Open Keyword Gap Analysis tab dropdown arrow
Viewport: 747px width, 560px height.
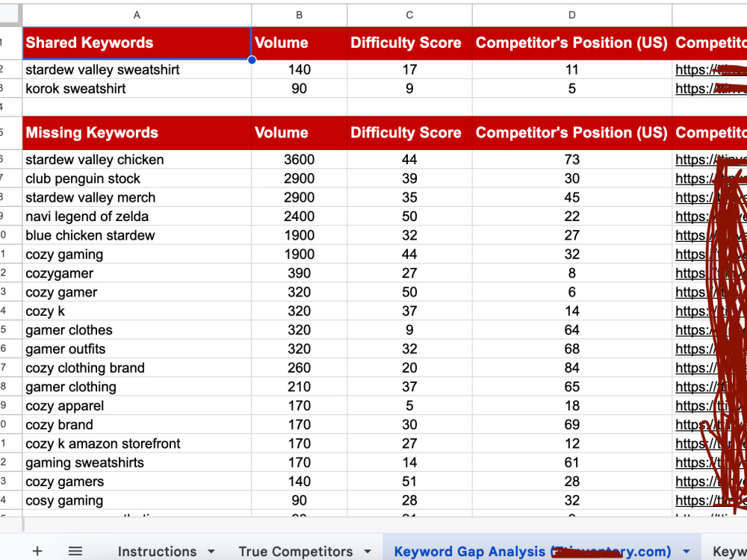[x=686, y=552]
